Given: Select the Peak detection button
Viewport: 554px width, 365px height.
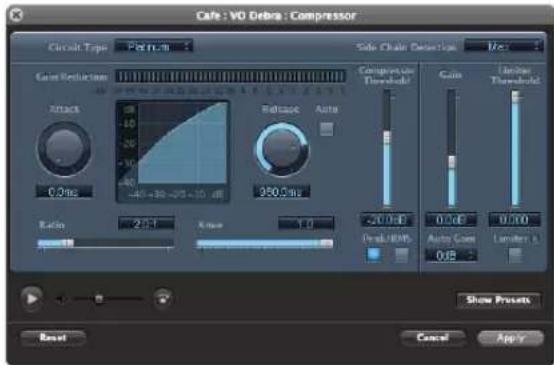Looking at the screenshot, I should tap(374, 254).
